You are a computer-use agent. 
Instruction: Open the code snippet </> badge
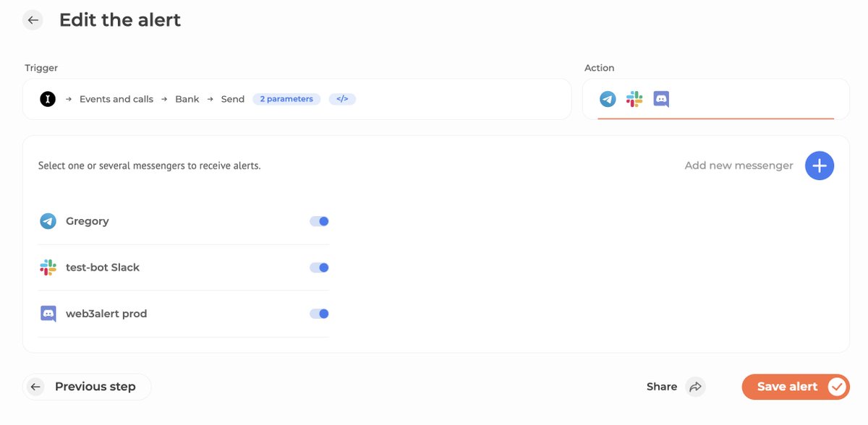click(342, 99)
